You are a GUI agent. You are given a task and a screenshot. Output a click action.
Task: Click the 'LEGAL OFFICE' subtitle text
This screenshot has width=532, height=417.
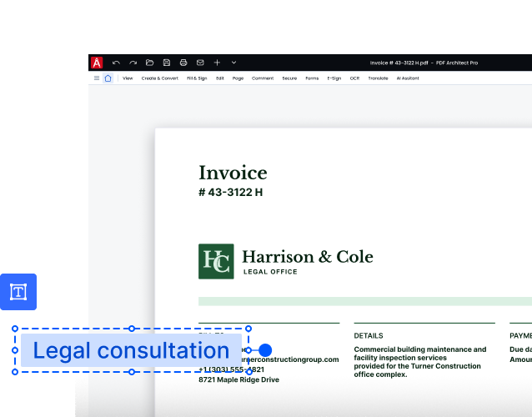(x=270, y=272)
